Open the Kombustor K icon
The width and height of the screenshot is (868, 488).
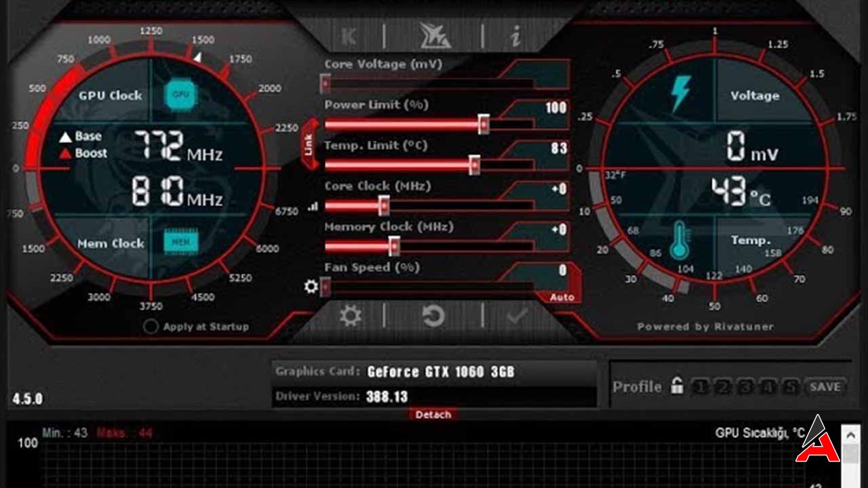click(x=349, y=36)
